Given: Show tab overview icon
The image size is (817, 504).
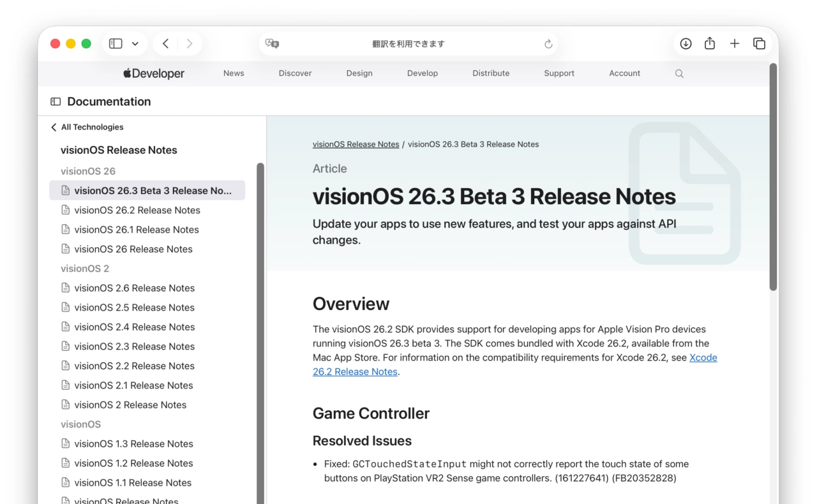Looking at the screenshot, I should pyautogui.click(x=759, y=43).
